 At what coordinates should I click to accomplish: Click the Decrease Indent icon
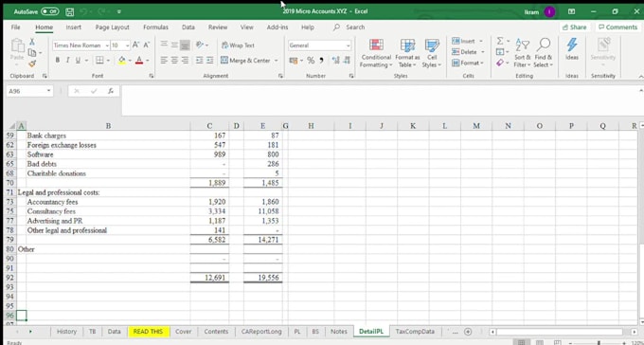pos(200,61)
